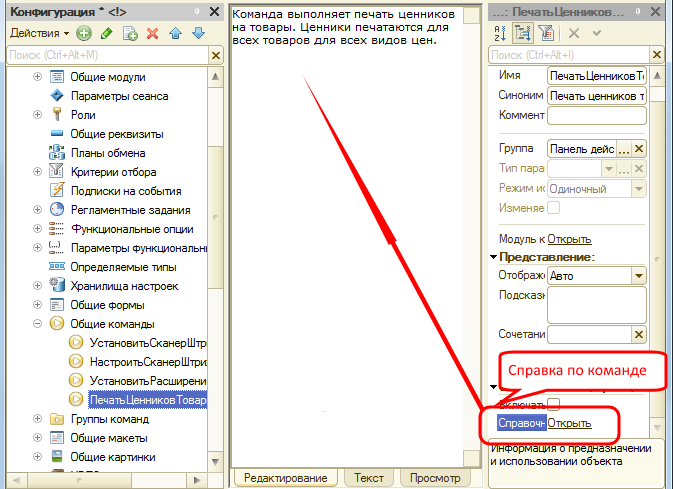Clear the Группа field with X
The width and height of the screenshot is (673, 489).
coord(639,149)
